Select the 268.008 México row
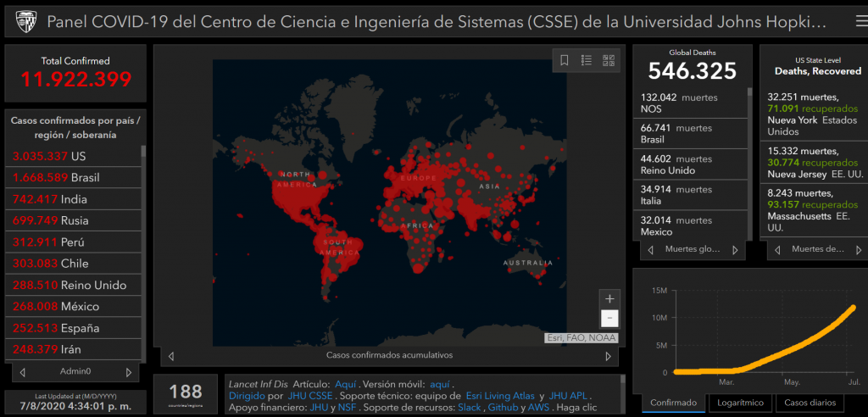Viewport: 868px width, 417px height. 73,306
